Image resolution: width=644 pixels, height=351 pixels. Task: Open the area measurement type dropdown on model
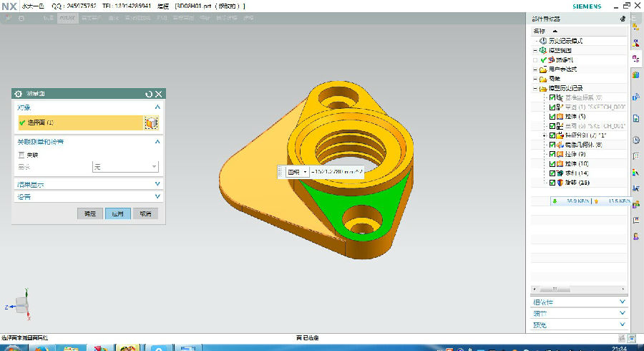296,172
